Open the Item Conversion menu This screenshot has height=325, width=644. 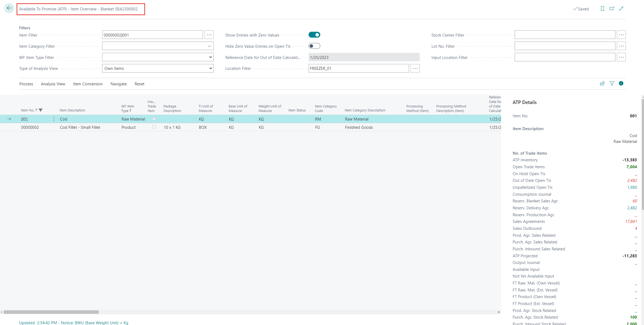click(x=88, y=84)
